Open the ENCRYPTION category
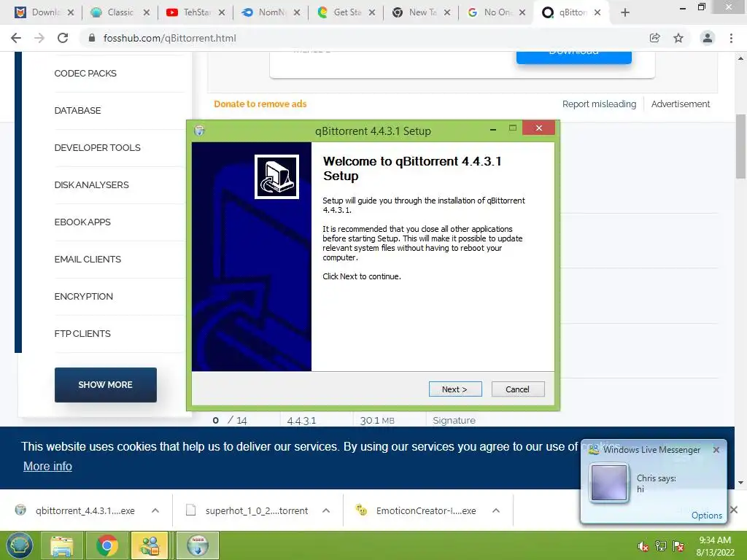 pyautogui.click(x=83, y=296)
